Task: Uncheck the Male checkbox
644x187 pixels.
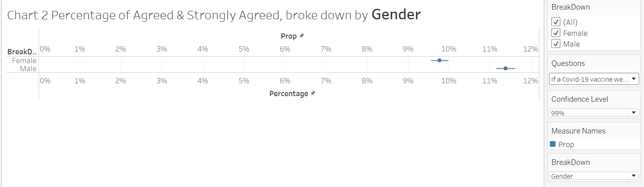Action: 556,44
